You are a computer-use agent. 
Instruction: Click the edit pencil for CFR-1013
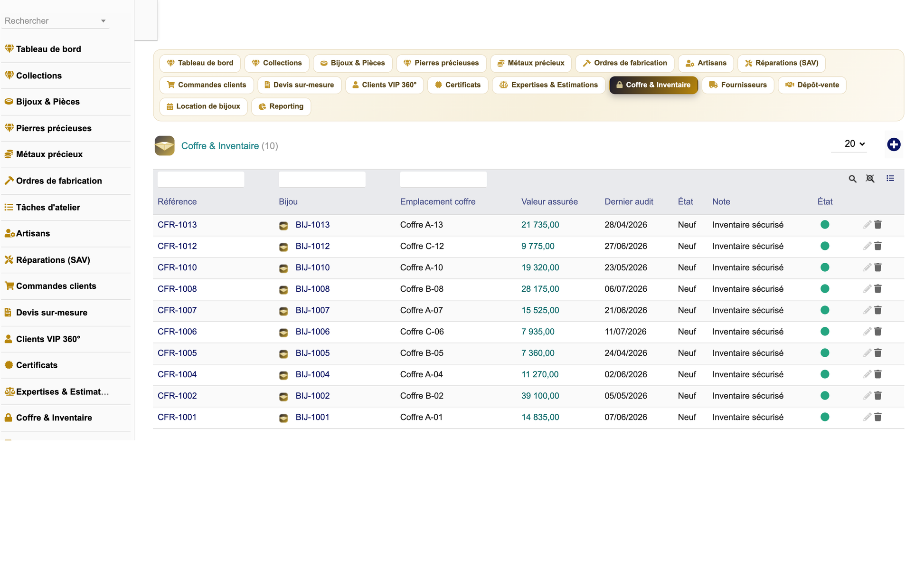click(x=867, y=225)
